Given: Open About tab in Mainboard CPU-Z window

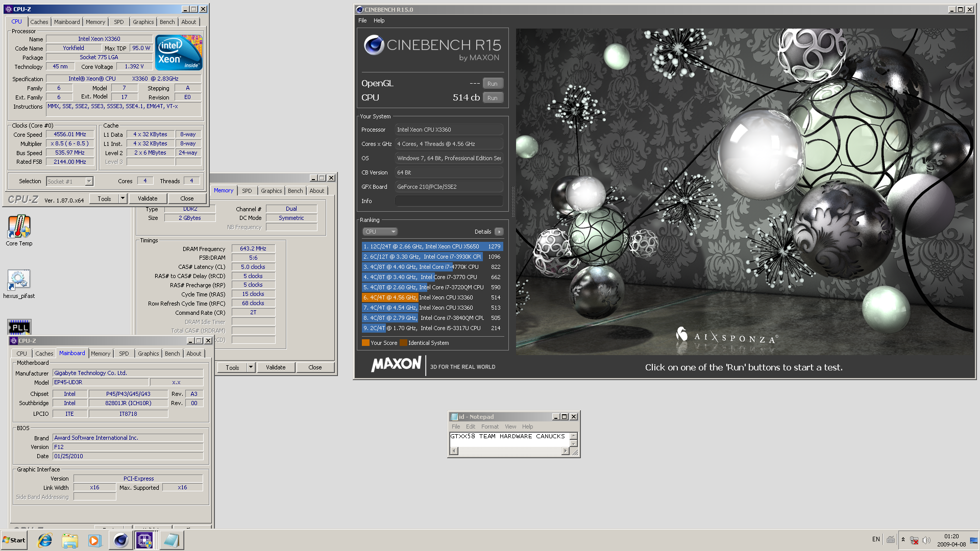Looking at the screenshot, I should 193,354.
